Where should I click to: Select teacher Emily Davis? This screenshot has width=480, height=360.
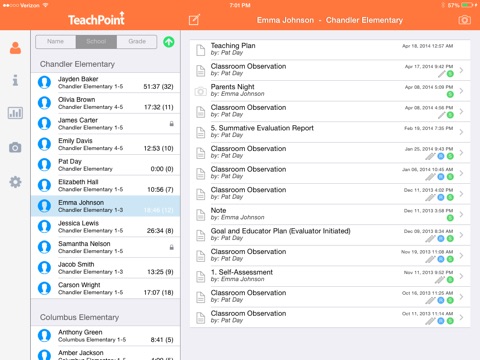tap(105, 144)
